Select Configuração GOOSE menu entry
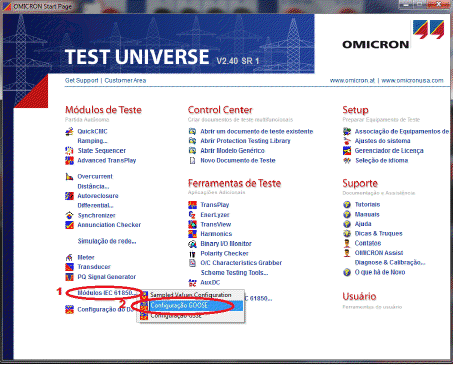 (x=191, y=306)
